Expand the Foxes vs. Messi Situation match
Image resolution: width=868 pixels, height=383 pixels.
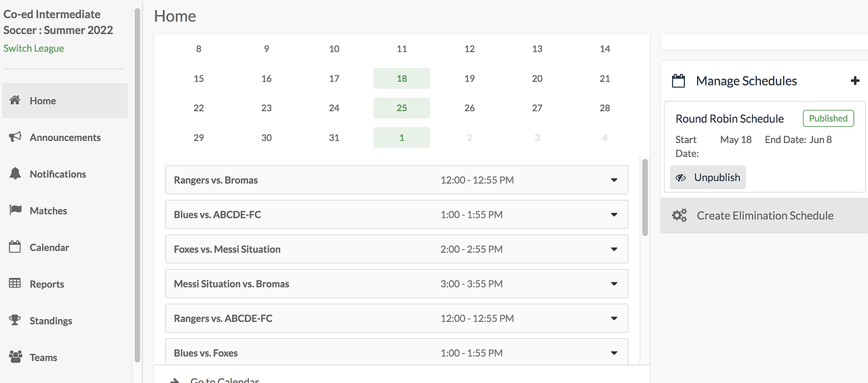614,249
